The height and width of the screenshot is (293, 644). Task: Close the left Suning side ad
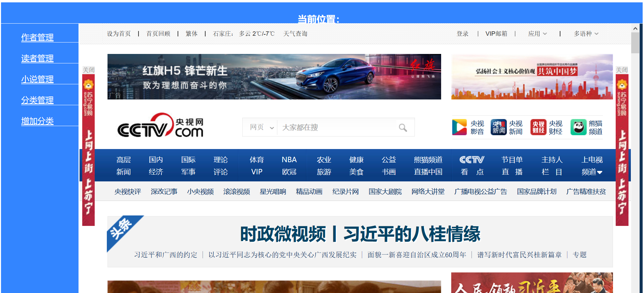[x=89, y=70]
